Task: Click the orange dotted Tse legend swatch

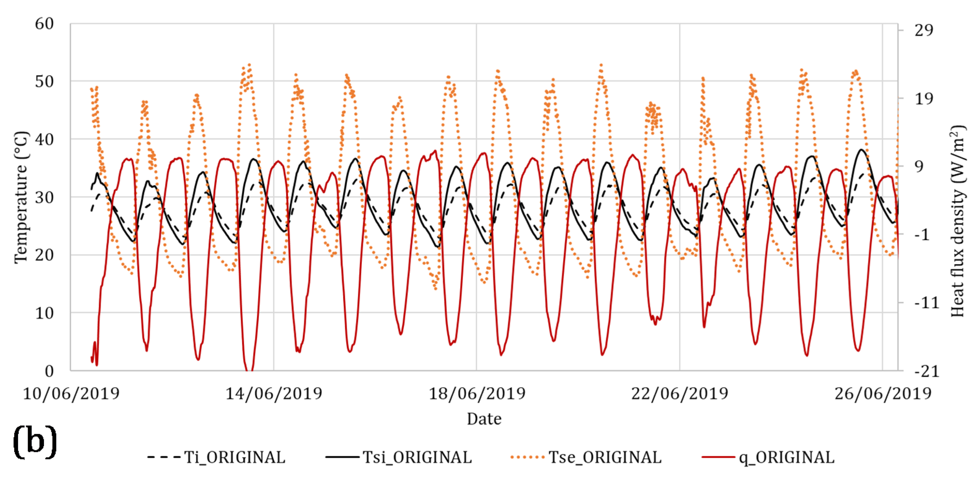Action: coord(527,457)
